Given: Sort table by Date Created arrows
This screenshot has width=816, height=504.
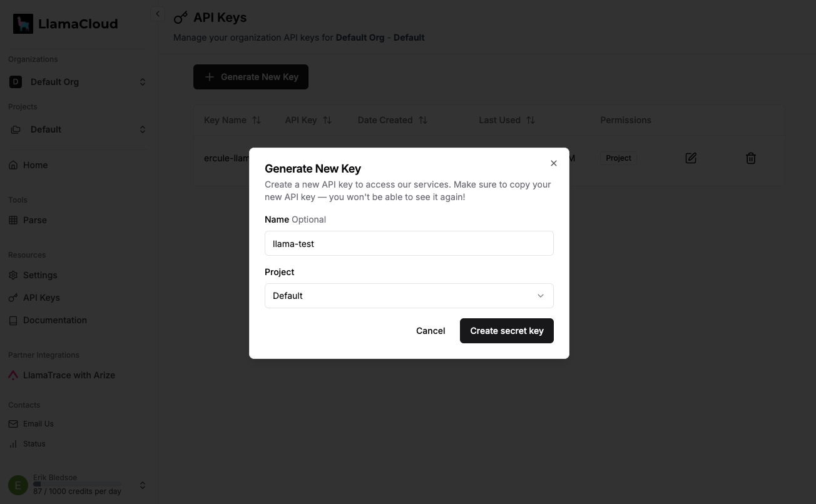Looking at the screenshot, I should [x=423, y=120].
